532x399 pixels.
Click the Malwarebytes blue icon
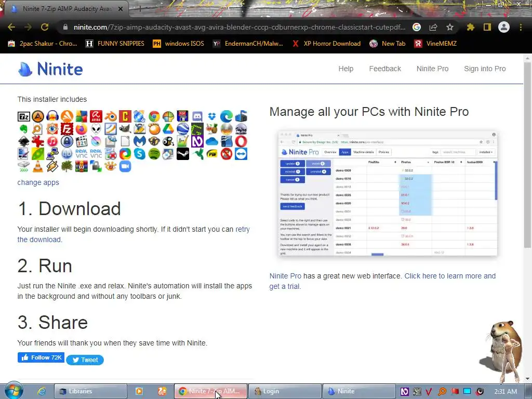[x=139, y=141]
